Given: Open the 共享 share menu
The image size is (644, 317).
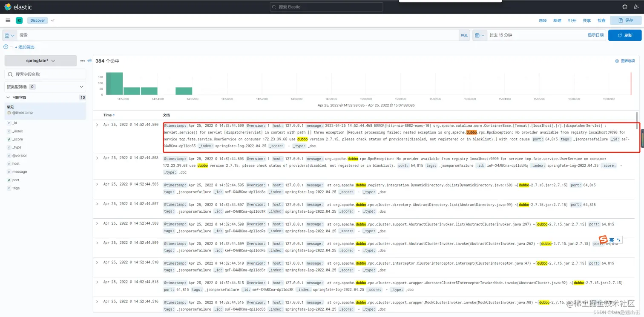Looking at the screenshot, I should tap(586, 20).
